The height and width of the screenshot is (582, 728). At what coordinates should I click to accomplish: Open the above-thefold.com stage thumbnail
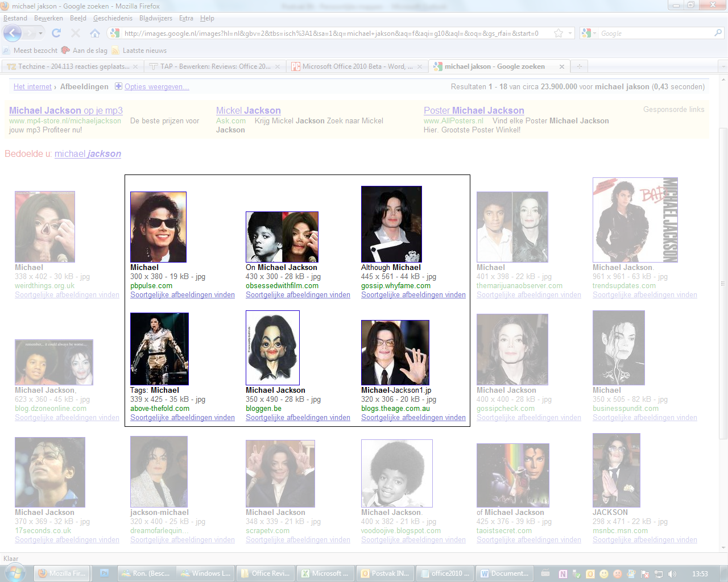click(x=159, y=349)
